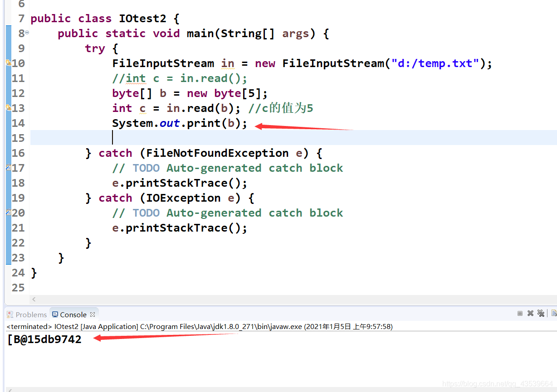
Task: Click the TODO comment on line 17
Action: 228,168
